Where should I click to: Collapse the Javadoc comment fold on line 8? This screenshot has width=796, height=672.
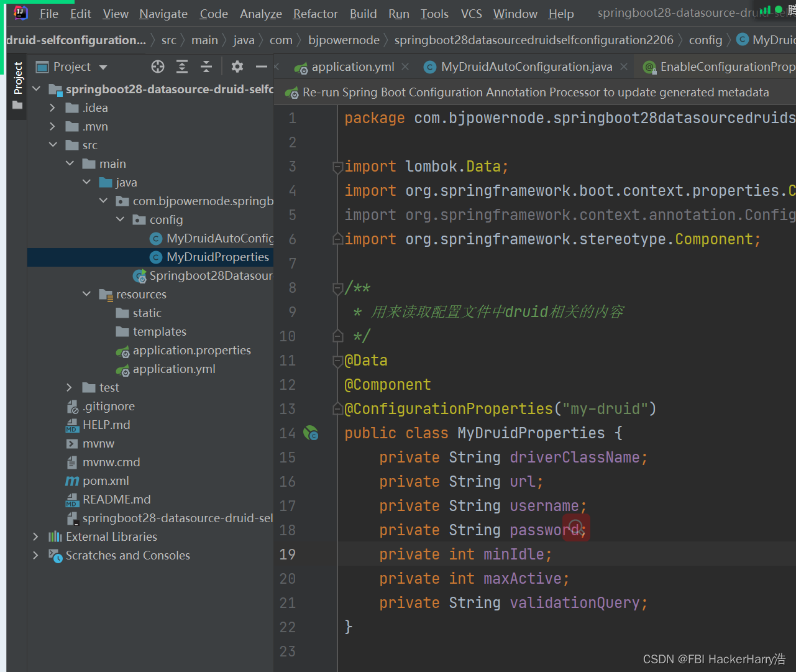(x=337, y=287)
